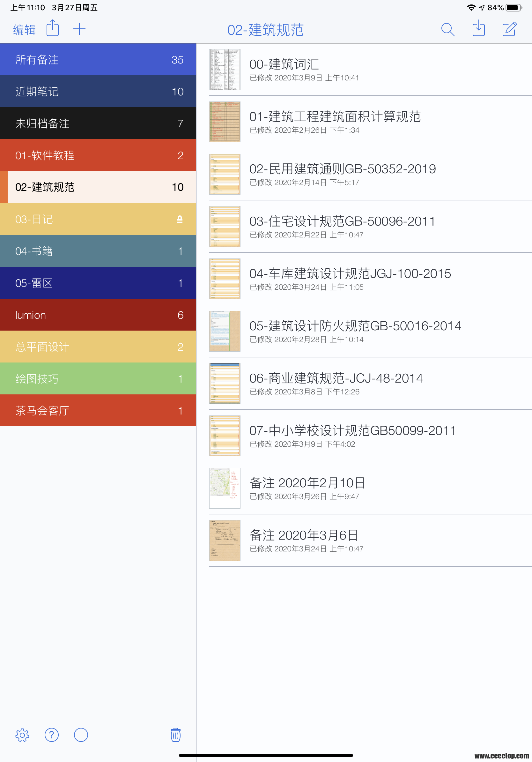Image resolution: width=532 pixels, height=762 pixels.
Task: Tap thumbnail of 06-商业建筑规范 note
Action: (x=225, y=383)
